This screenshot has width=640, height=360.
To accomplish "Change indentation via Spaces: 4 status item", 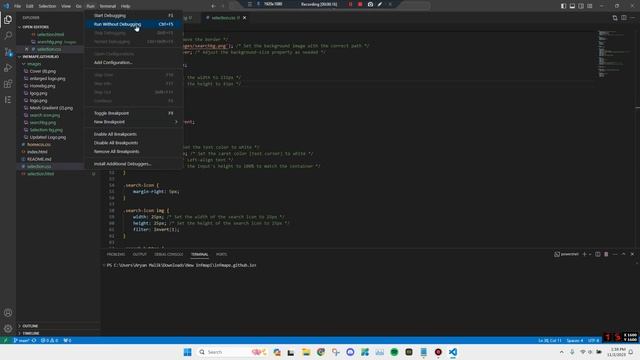I will coord(575,340).
